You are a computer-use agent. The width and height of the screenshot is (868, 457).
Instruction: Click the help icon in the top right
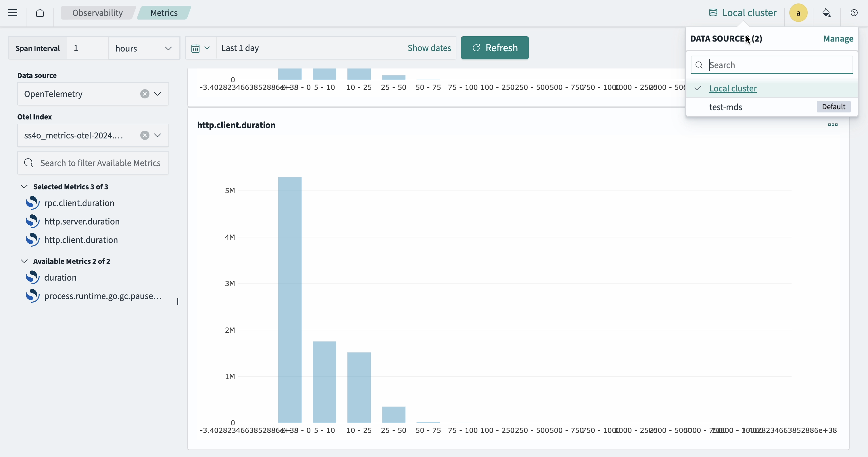[x=854, y=12]
